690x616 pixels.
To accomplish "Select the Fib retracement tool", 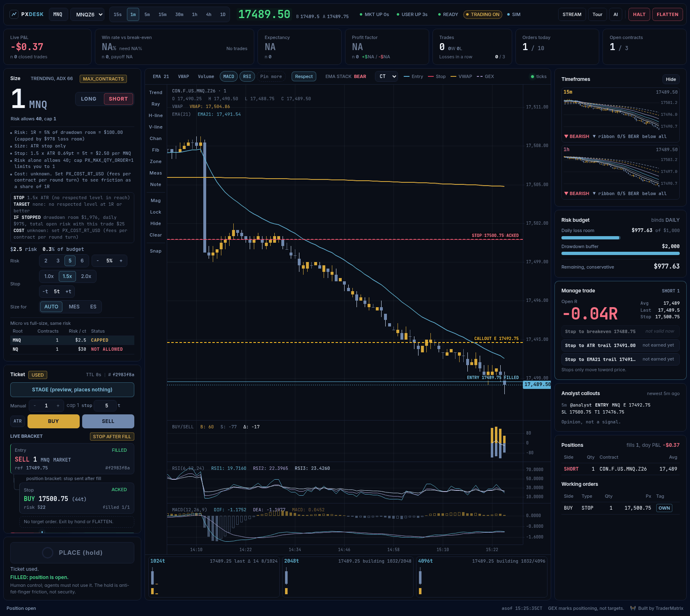I will (156, 150).
